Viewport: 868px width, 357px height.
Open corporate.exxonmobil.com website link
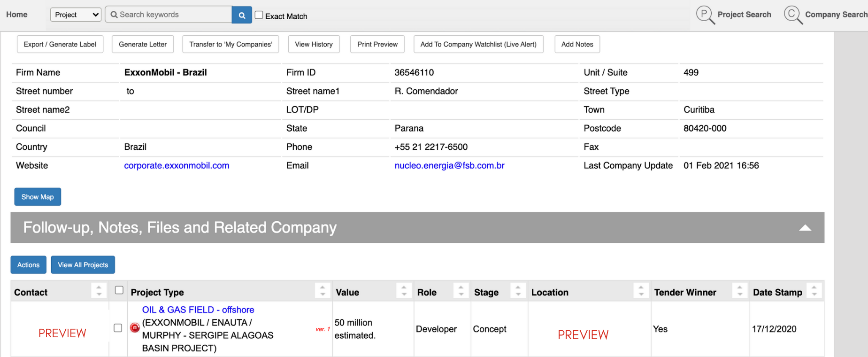(177, 165)
